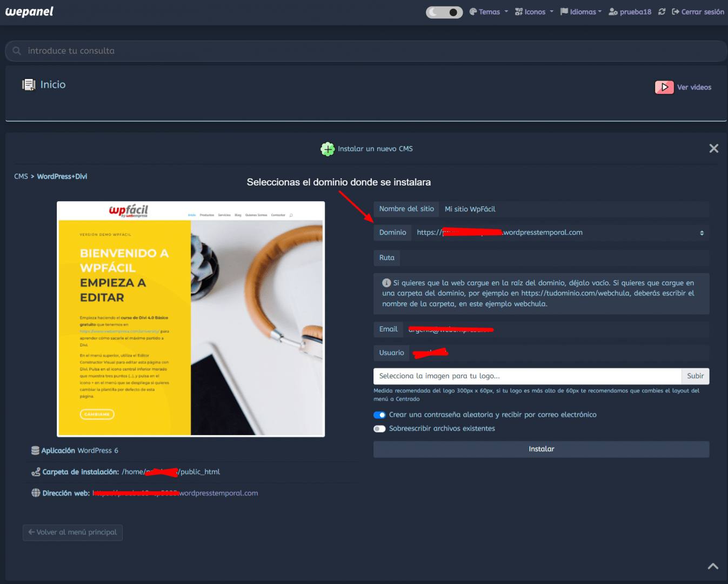Screen dimensions: 728x584
Task: Open the Idiomas dropdown menu
Action: [581, 12]
